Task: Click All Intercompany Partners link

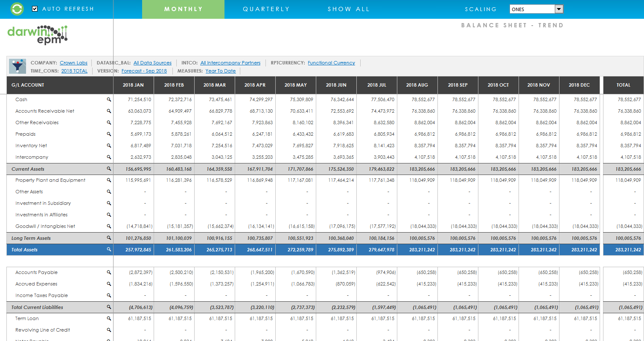Action: [x=230, y=63]
